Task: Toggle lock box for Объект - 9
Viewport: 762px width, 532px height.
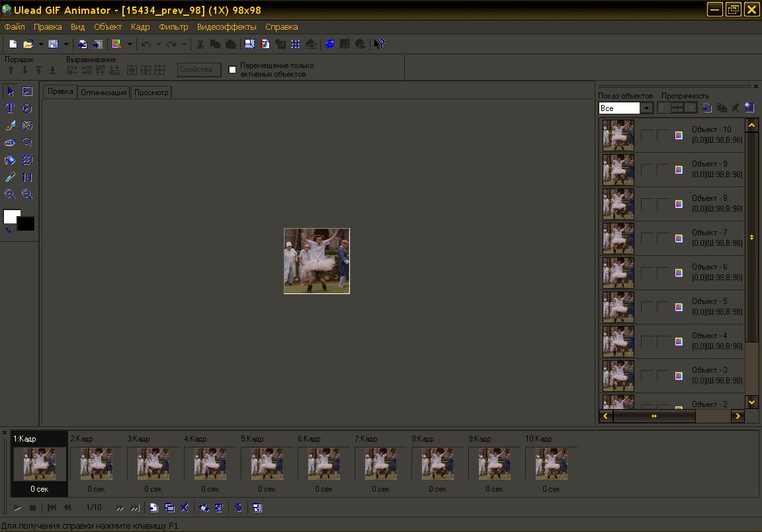Action: (662, 170)
